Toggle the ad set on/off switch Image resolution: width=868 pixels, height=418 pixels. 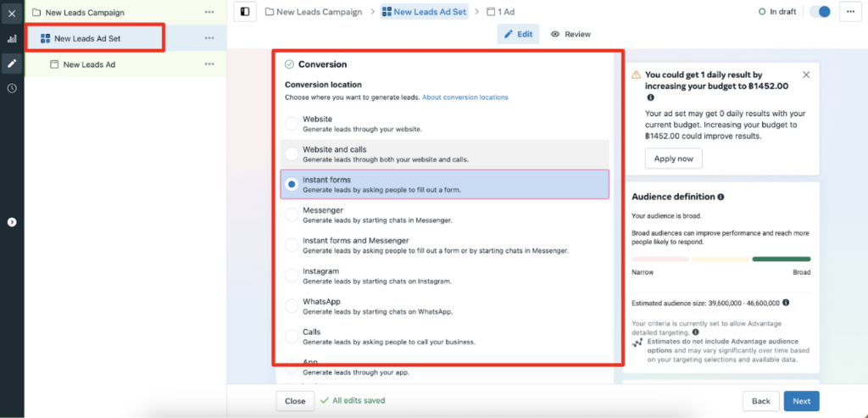(x=821, y=12)
